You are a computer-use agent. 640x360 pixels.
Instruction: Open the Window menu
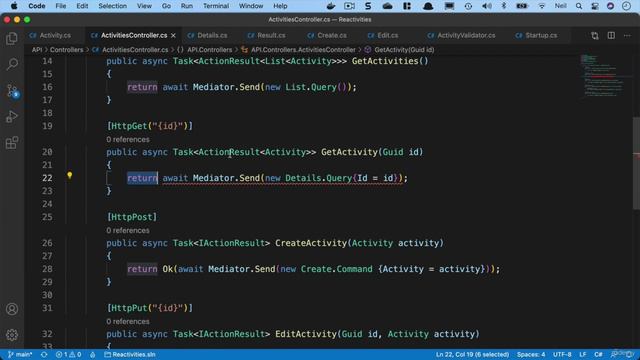coord(251,6)
